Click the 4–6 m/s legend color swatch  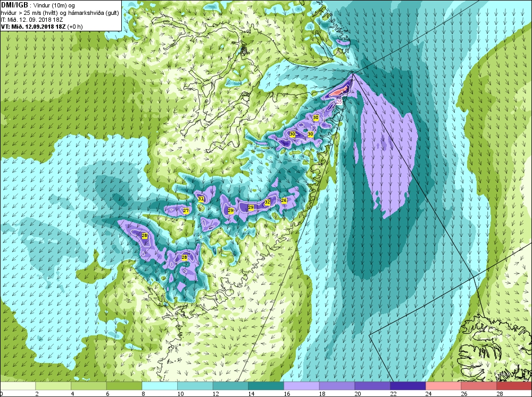click(x=88, y=386)
